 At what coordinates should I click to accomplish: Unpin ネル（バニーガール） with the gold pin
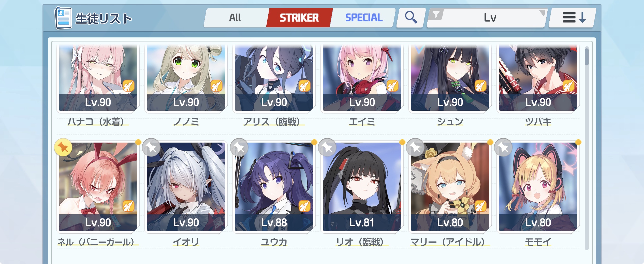tap(63, 147)
